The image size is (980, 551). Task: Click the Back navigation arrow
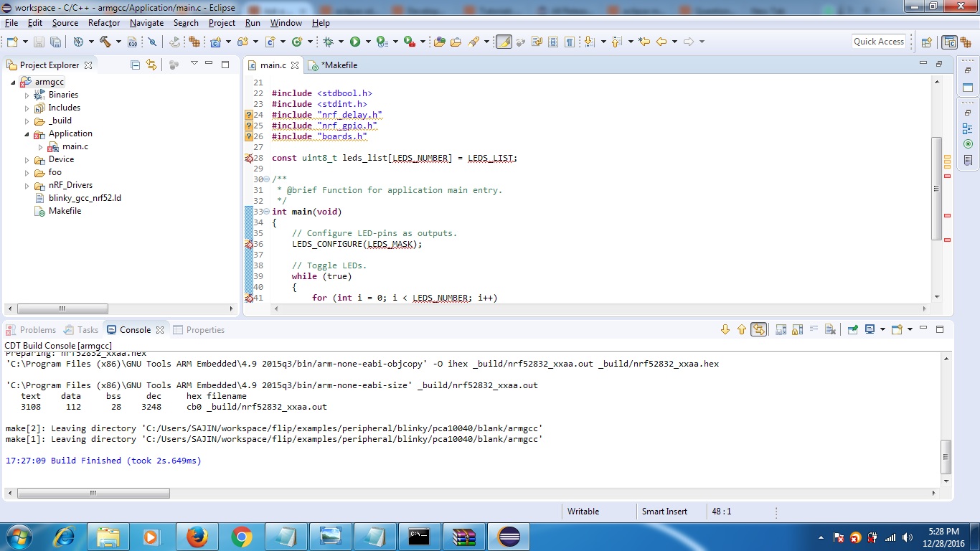(x=661, y=42)
